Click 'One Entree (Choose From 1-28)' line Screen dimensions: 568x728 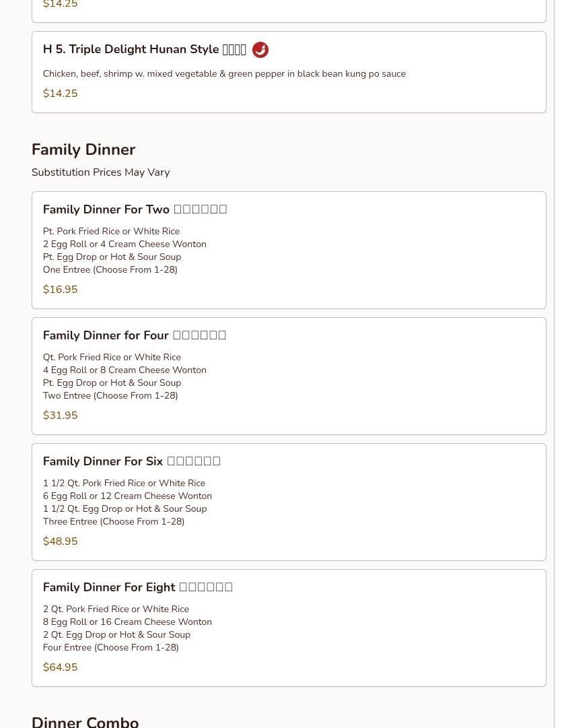tap(110, 270)
